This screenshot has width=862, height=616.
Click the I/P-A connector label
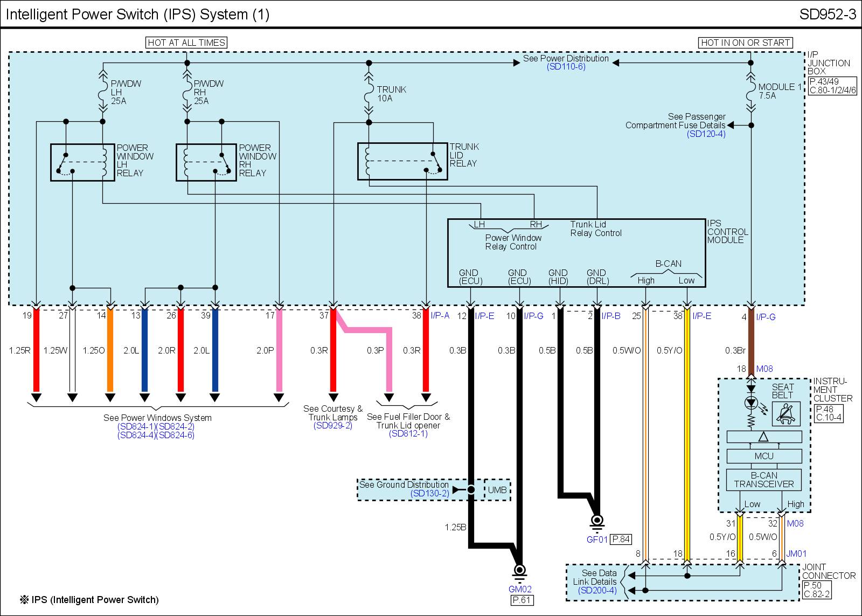click(440, 316)
